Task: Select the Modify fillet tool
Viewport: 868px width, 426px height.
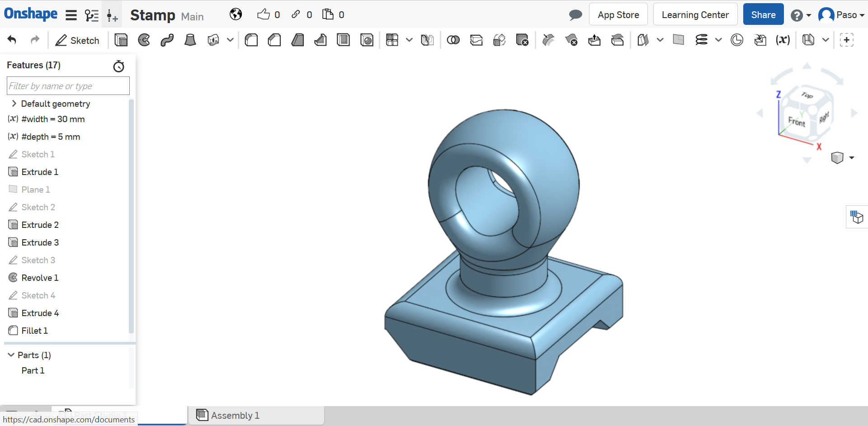Action: pyautogui.click(x=548, y=40)
